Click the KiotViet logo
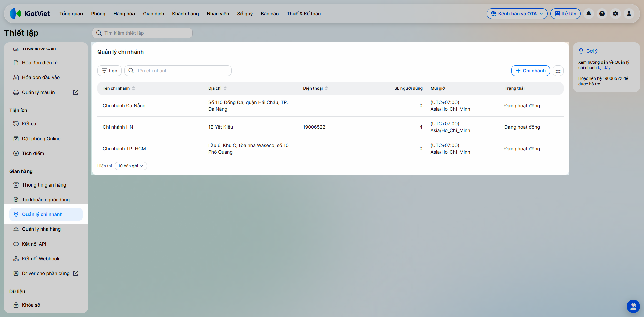This screenshot has height=317, width=644. (x=30, y=14)
